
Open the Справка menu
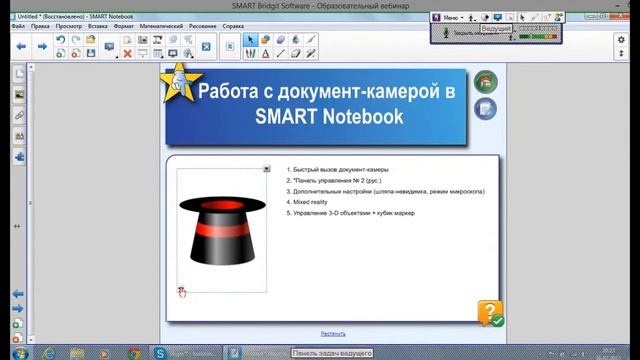coord(233,26)
